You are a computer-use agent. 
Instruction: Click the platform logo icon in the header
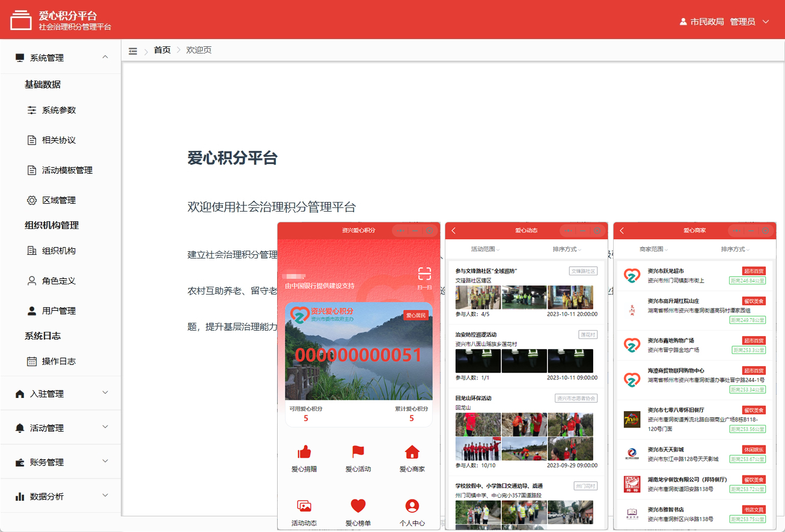point(21,20)
